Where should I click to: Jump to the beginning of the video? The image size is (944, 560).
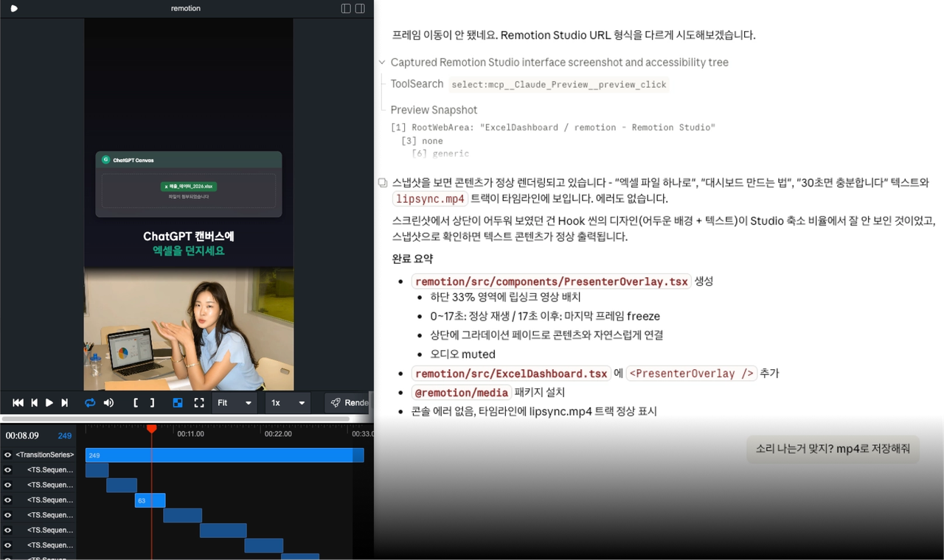[18, 403]
